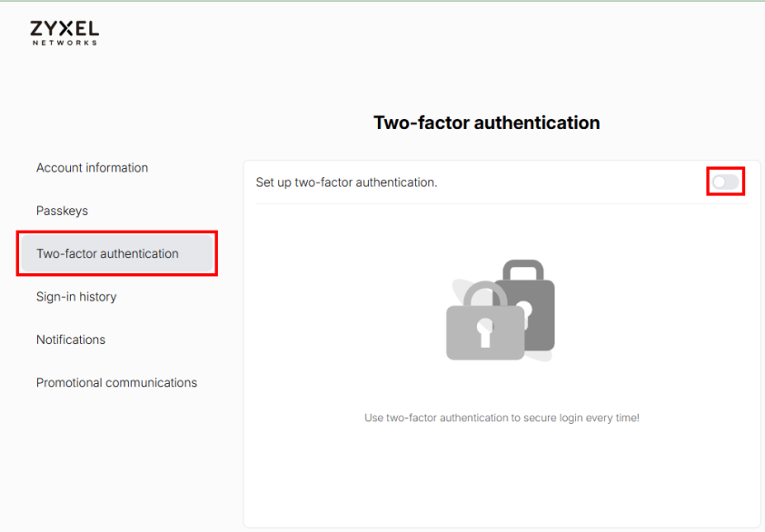Go to the Passkeys section
Screen dimensions: 765x532
[62, 211]
